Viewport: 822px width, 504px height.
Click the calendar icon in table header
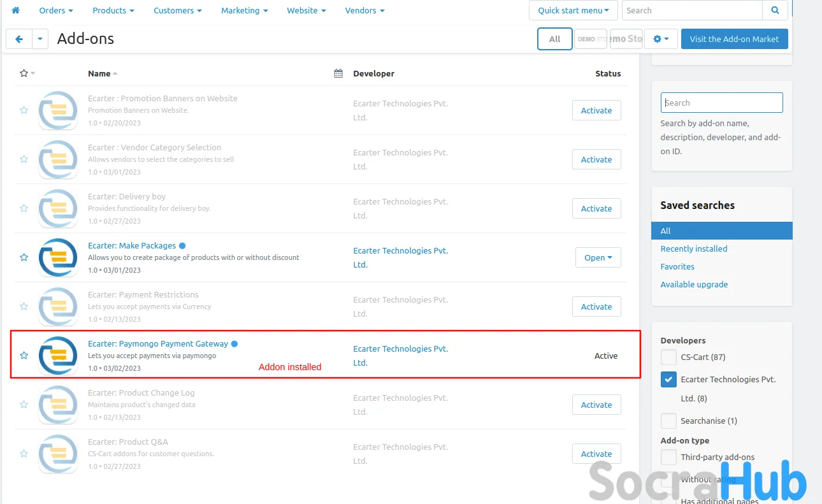[x=338, y=73]
